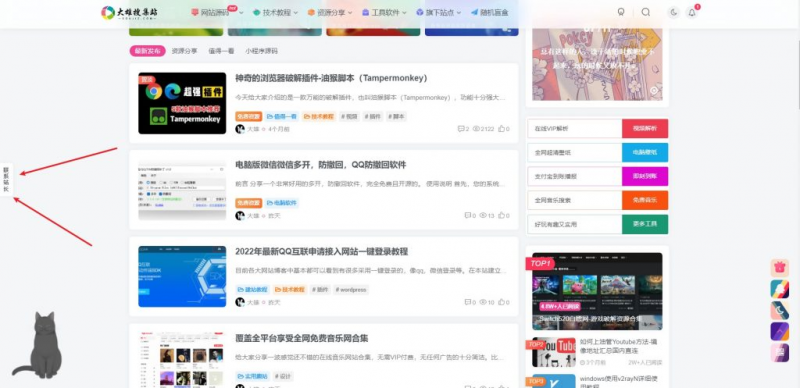The height and width of the screenshot is (388, 800).
Task: Click 免费资源 tag on 微信多开 post
Action: tap(248, 203)
